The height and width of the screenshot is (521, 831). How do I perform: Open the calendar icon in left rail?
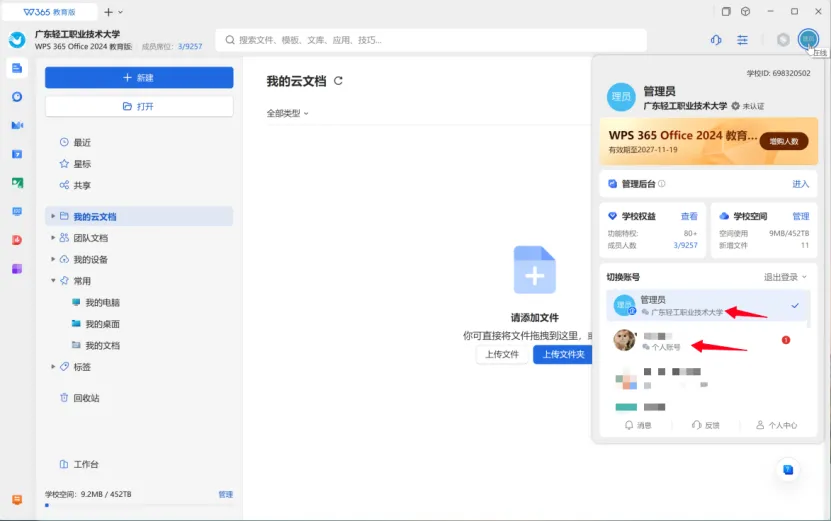tap(17, 154)
